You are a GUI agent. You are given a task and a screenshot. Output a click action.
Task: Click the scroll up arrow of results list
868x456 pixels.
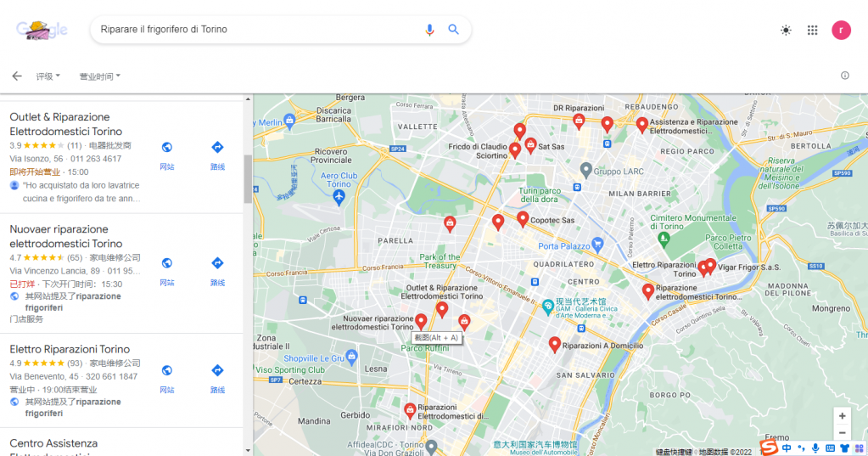(248, 99)
